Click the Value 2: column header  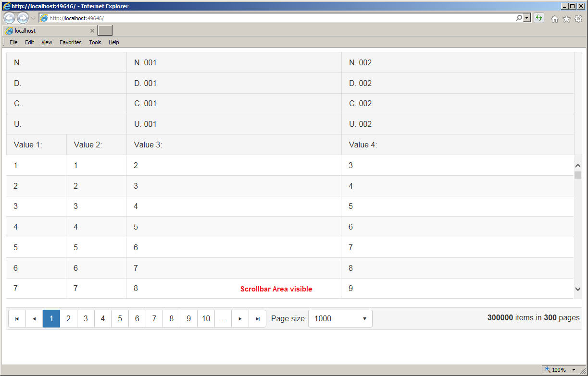pos(96,145)
